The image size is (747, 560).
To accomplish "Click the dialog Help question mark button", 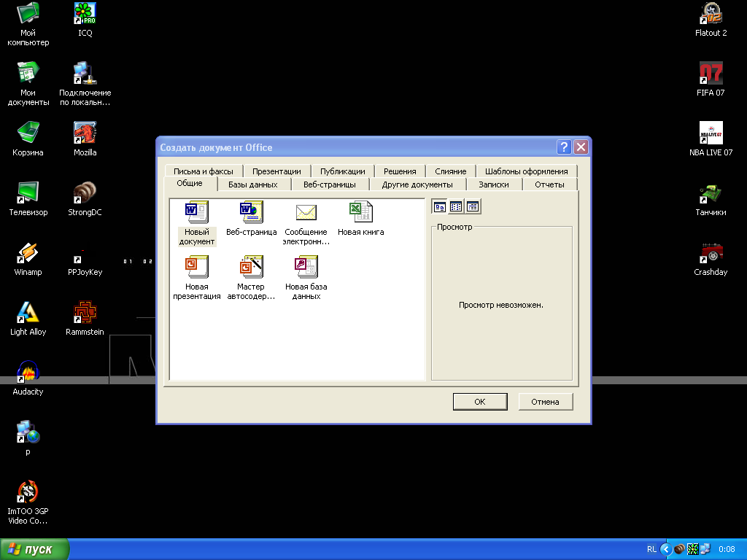I will click(564, 147).
